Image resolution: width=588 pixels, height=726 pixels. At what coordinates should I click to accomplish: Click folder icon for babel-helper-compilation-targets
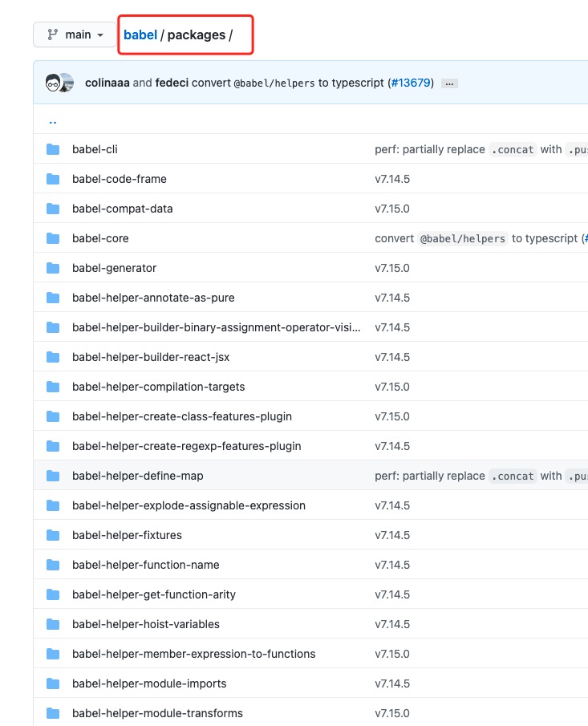point(53,387)
